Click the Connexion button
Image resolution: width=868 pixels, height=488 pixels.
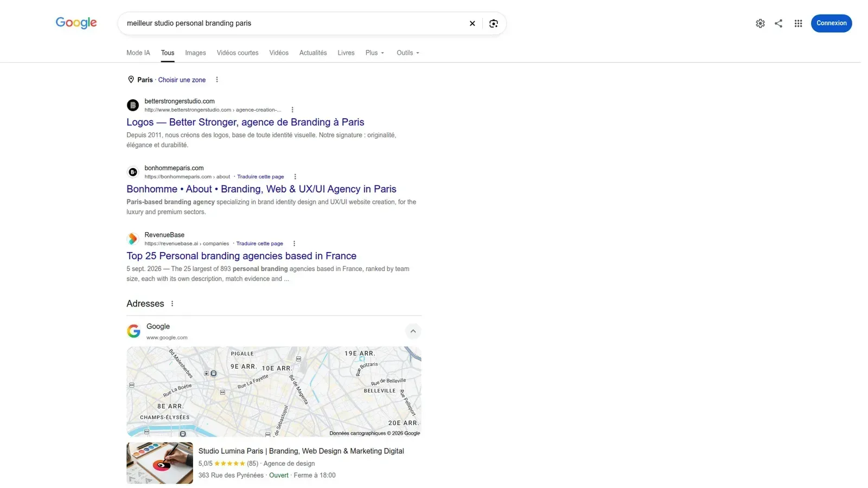(x=831, y=23)
